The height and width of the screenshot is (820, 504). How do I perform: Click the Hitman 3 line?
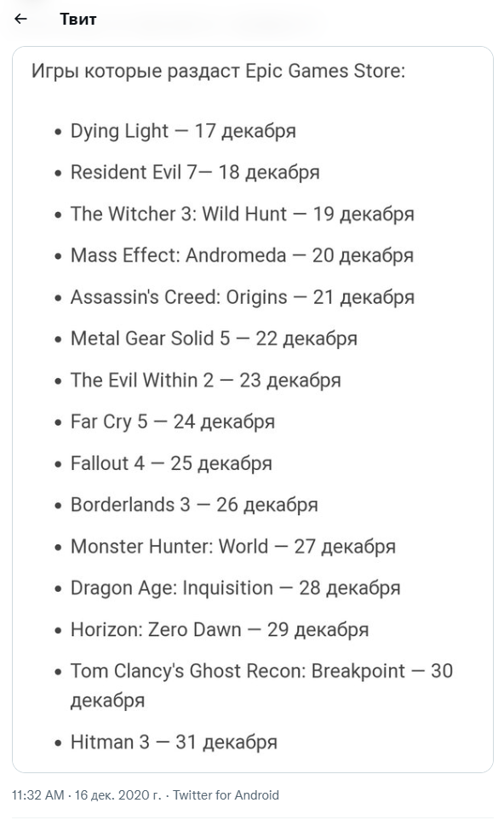pos(174,742)
